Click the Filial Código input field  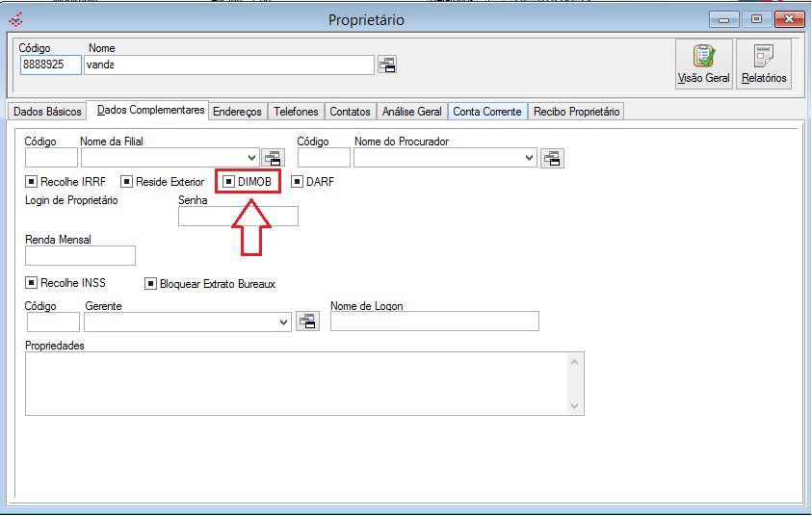tap(51, 157)
